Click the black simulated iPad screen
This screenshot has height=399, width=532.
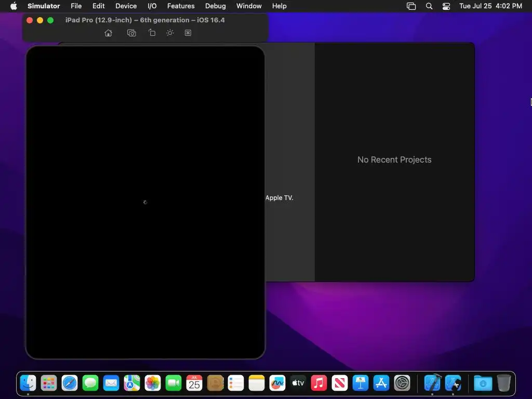tap(145, 202)
